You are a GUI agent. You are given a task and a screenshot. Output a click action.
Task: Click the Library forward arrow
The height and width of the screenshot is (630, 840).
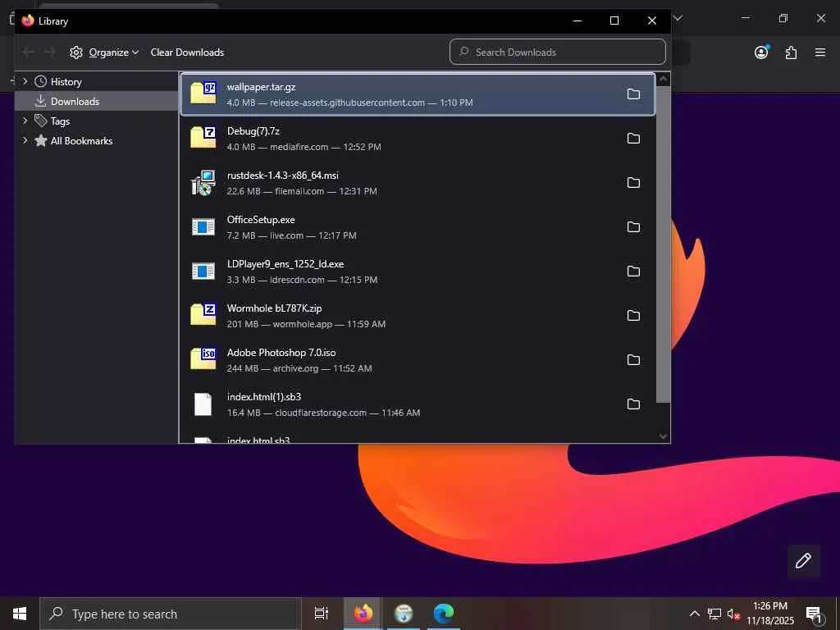pos(50,52)
